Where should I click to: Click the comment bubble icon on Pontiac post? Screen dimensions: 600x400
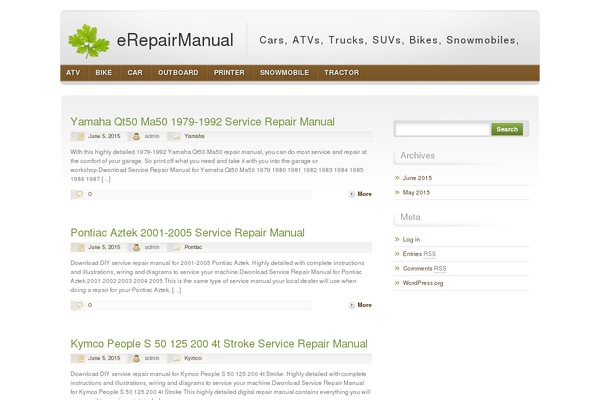coord(79,305)
